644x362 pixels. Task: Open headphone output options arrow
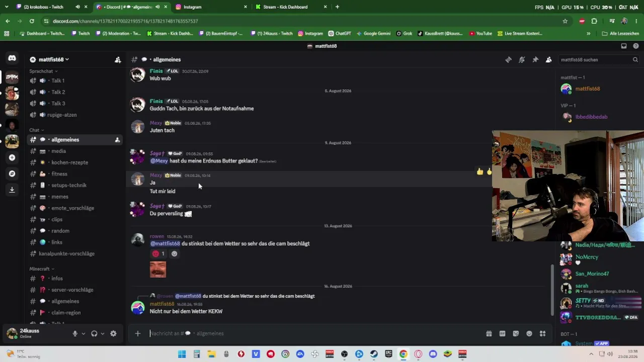click(x=103, y=333)
